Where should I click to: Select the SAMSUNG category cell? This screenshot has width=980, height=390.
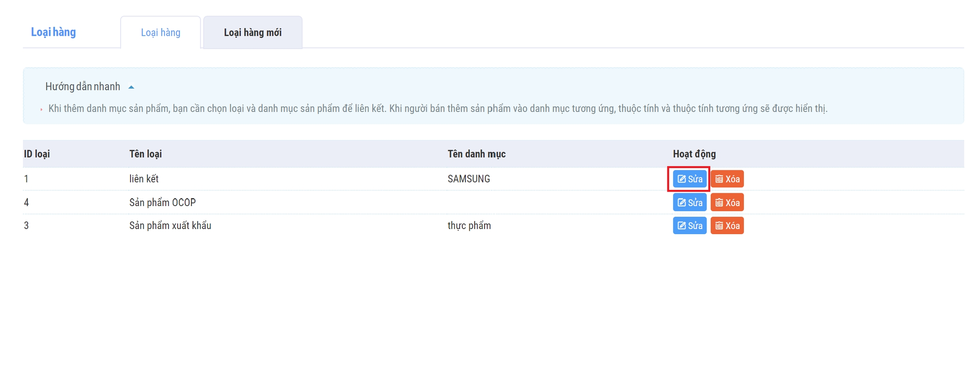(469, 179)
